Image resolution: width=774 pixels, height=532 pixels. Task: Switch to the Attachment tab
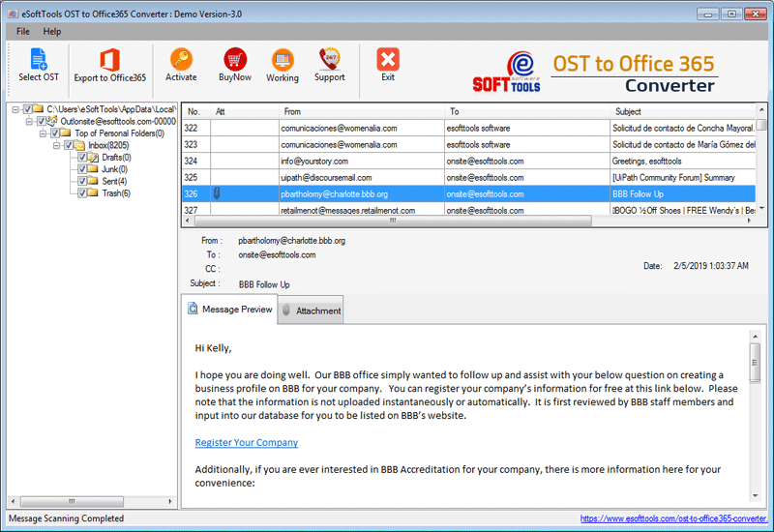coord(312,310)
